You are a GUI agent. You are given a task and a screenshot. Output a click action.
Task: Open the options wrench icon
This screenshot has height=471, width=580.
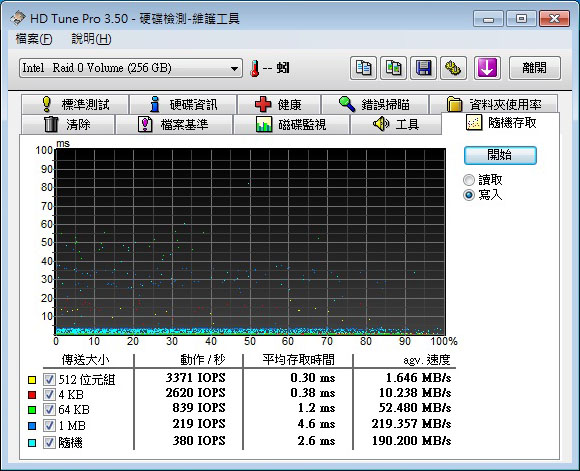[x=453, y=68]
